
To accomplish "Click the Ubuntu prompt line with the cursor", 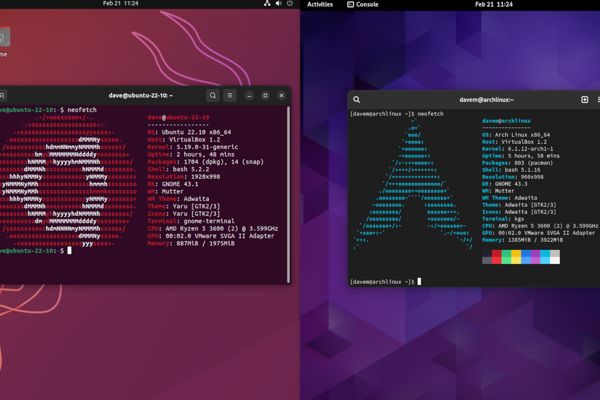I will point(36,251).
